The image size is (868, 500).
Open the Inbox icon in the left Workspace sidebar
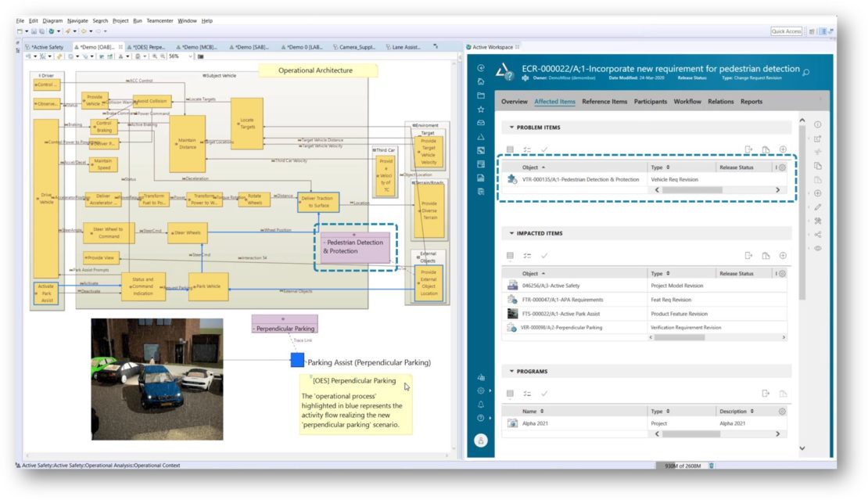point(479,123)
